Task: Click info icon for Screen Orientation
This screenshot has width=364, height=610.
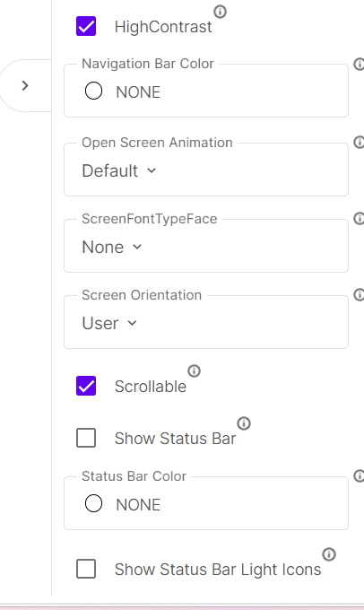Action: (359, 295)
